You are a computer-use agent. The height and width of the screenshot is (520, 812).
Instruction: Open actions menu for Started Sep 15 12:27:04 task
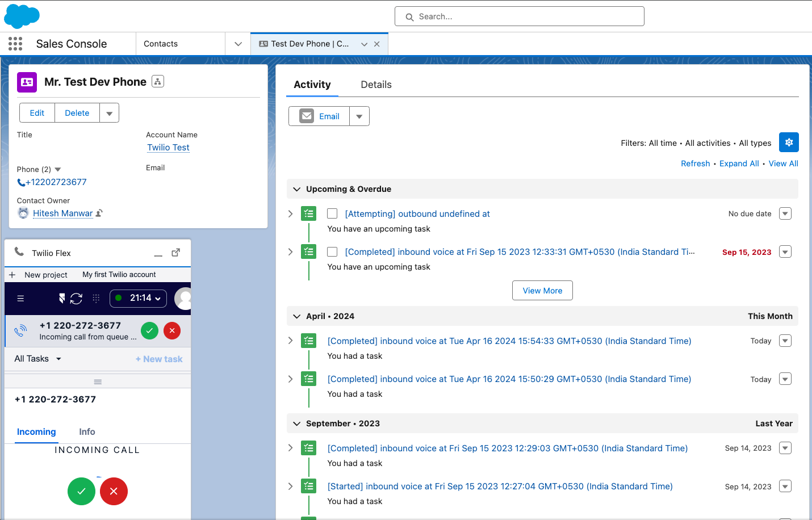point(785,486)
